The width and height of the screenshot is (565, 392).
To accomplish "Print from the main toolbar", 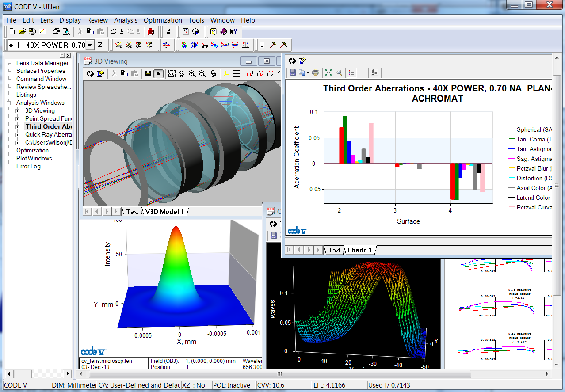I will click(x=57, y=31).
